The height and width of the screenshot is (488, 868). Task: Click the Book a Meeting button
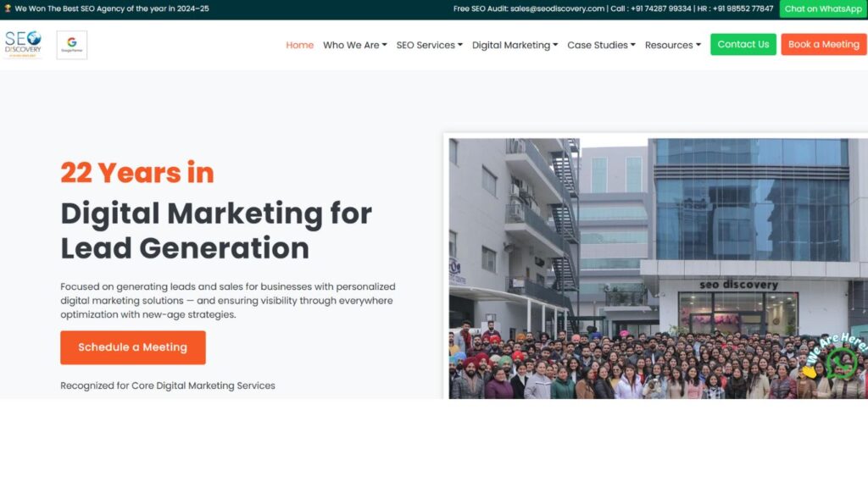(x=823, y=44)
